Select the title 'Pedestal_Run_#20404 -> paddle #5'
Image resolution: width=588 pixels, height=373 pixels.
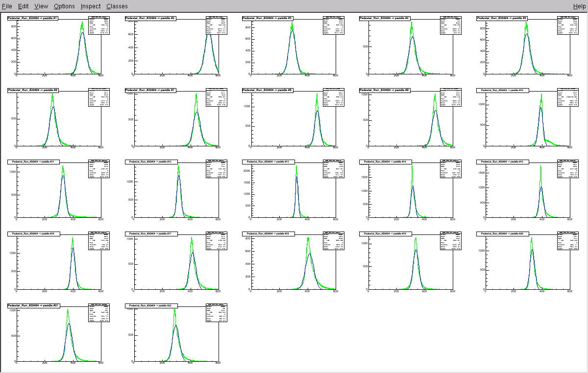coord(502,19)
